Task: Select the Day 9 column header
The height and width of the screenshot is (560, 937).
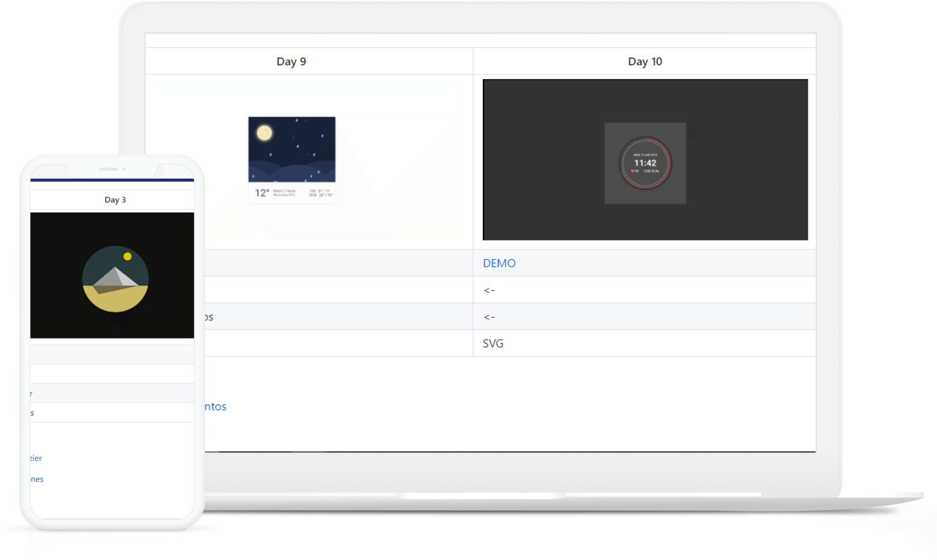Action: [x=291, y=61]
